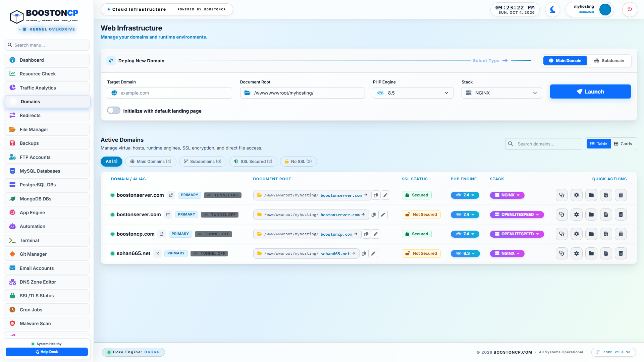Switch to Table view
Image resolution: width=644 pixels, height=362 pixels.
coord(598,144)
